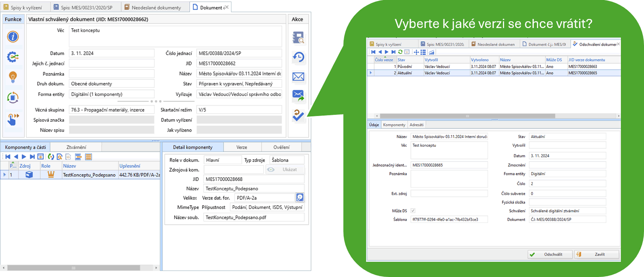
Task: Toggle the Může DS checkbox
Action: (x=413, y=211)
